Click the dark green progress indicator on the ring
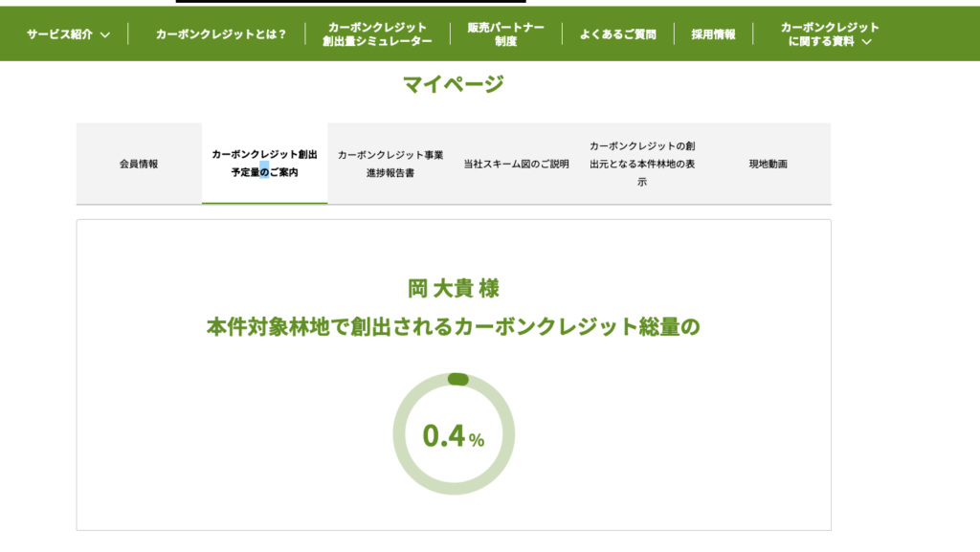 coord(457,380)
